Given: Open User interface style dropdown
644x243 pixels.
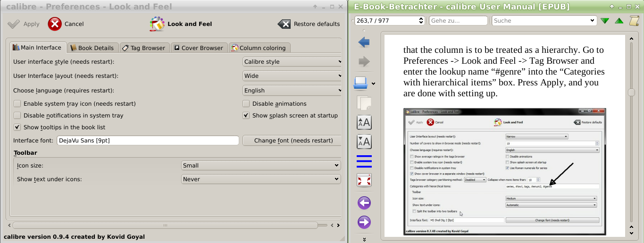Looking at the screenshot, I should coord(292,62).
